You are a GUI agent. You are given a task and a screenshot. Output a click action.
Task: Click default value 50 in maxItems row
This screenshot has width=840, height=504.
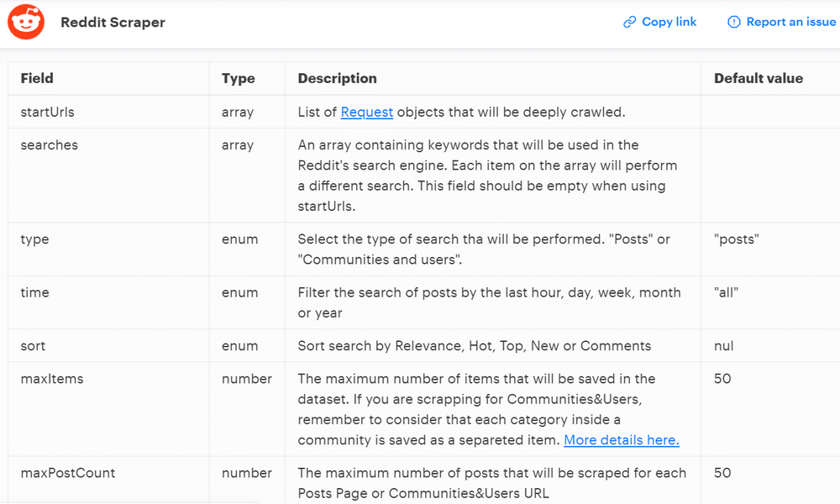(x=722, y=379)
